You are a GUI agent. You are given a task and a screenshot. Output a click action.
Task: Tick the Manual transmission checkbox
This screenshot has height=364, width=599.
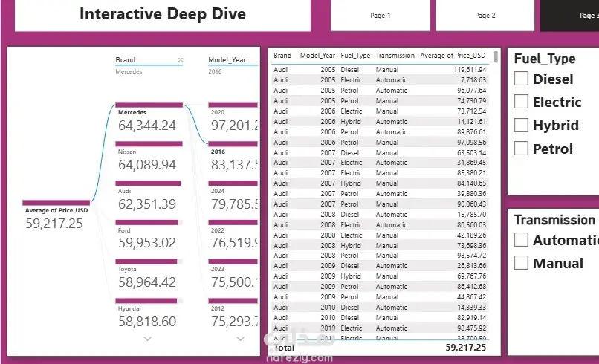pyautogui.click(x=521, y=263)
